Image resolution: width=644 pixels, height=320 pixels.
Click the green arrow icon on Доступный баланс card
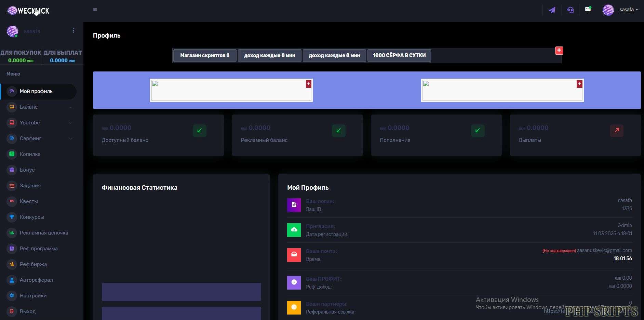coord(199,130)
